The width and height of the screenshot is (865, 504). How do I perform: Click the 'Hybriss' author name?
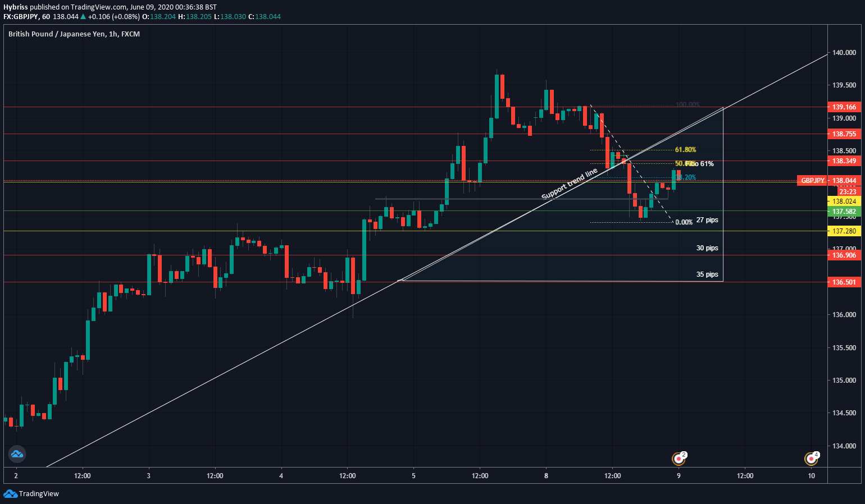15,7
